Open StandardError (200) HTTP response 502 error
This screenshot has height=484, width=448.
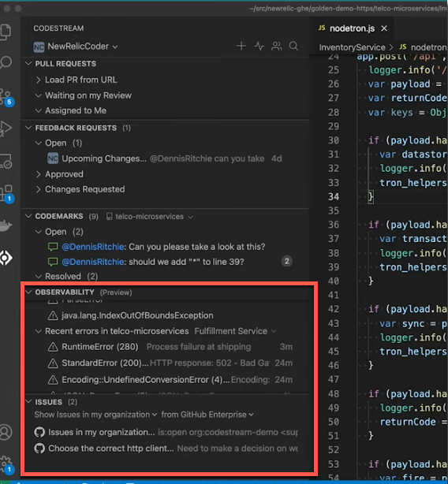point(170,363)
